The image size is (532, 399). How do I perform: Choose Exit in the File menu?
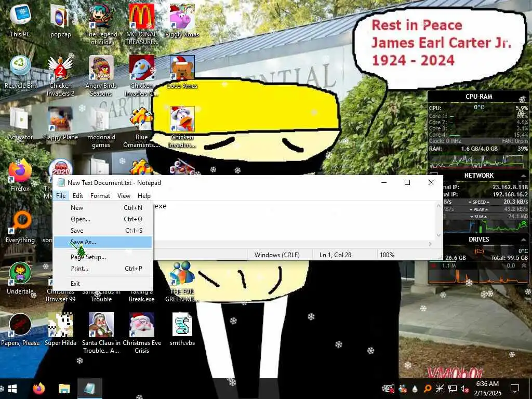click(x=102, y=283)
